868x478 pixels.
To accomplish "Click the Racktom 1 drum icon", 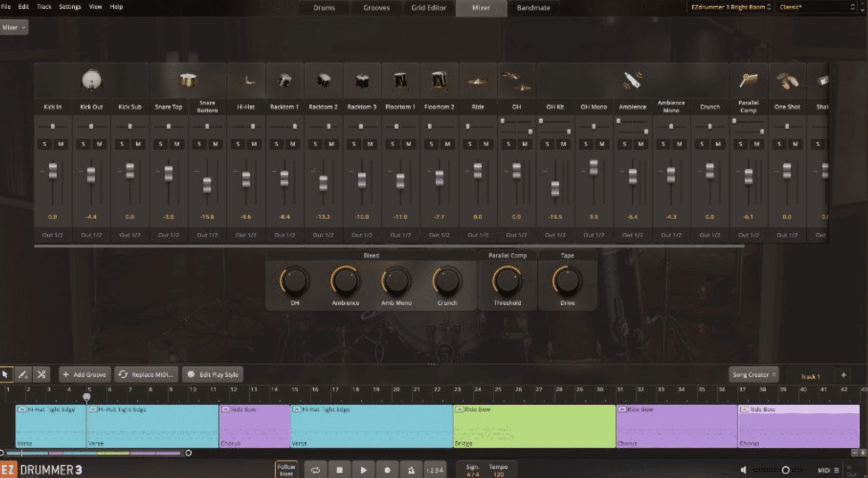I will [x=284, y=81].
